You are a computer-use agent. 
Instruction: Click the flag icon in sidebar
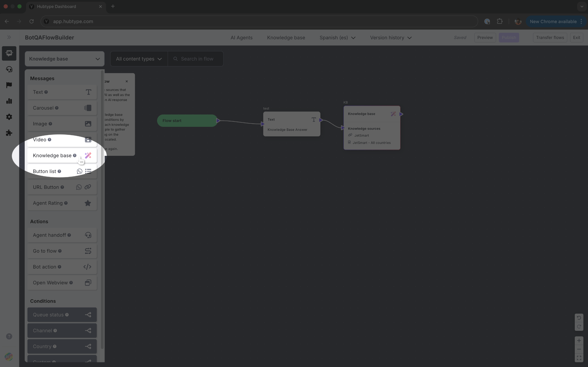9,85
